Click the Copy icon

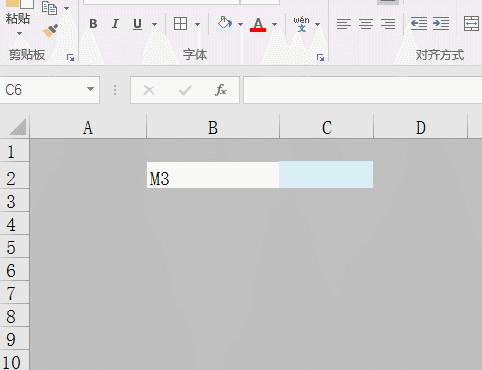49,8
